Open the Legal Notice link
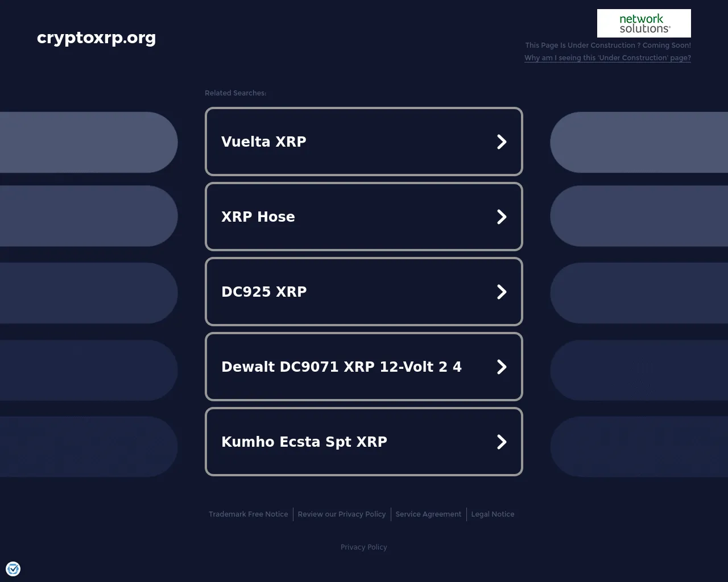 tap(493, 514)
